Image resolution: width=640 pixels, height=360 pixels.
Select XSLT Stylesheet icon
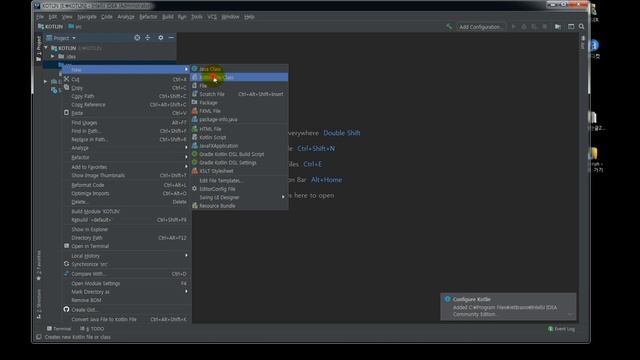(x=195, y=171)
